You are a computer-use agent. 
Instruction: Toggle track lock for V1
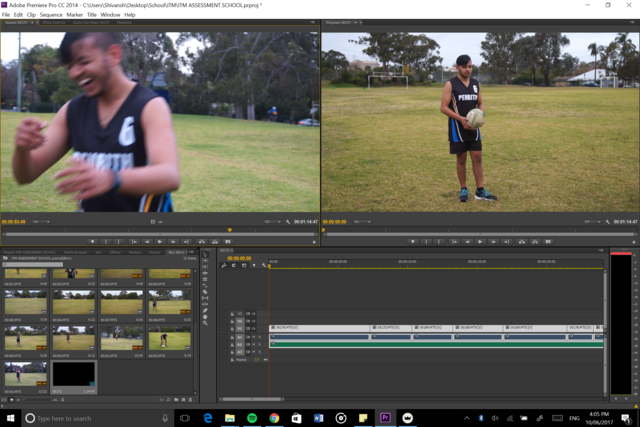tap(232, 329)
